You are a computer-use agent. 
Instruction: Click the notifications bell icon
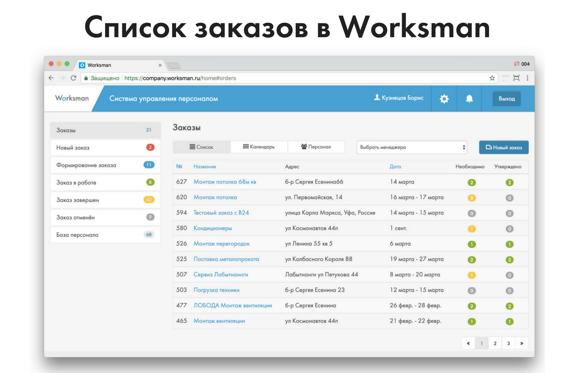(x=469, y=99)
